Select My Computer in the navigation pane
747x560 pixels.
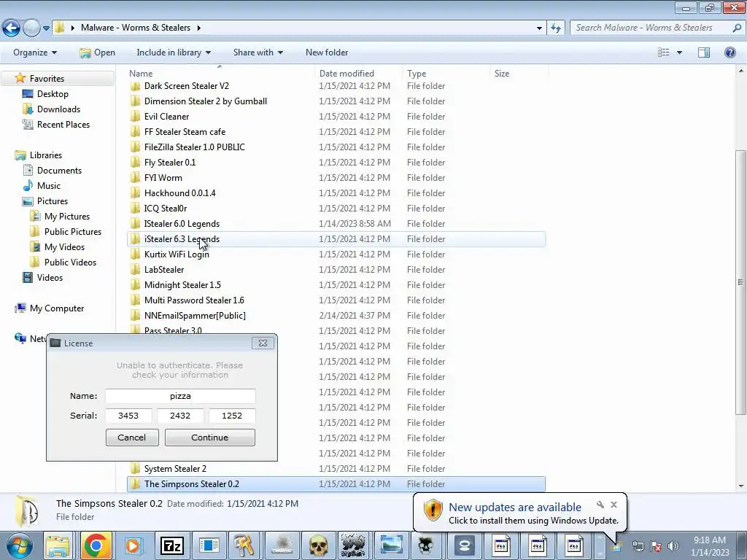point(57,308)
